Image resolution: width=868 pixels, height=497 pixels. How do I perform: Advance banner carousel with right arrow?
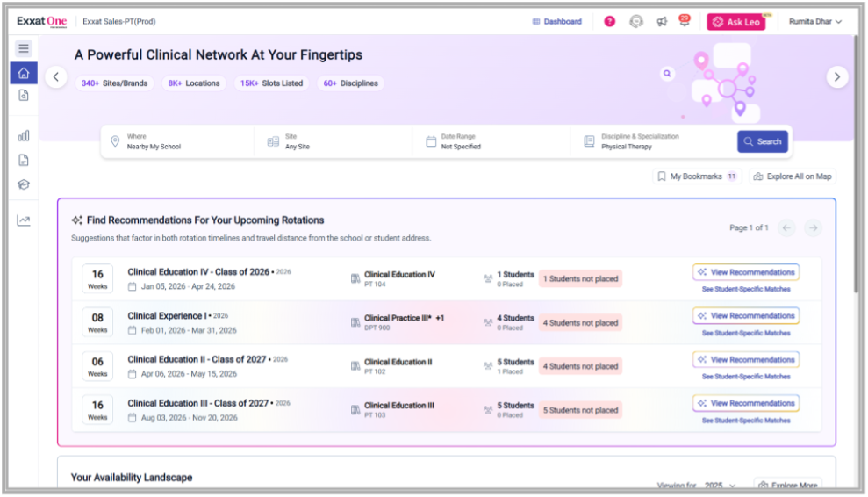[836, 77]
